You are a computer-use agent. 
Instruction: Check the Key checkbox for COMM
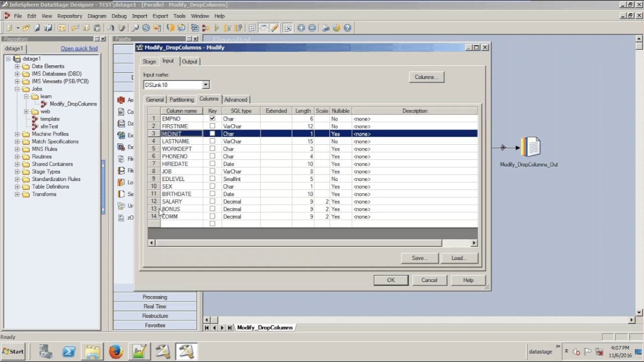[x=212, y=217]
